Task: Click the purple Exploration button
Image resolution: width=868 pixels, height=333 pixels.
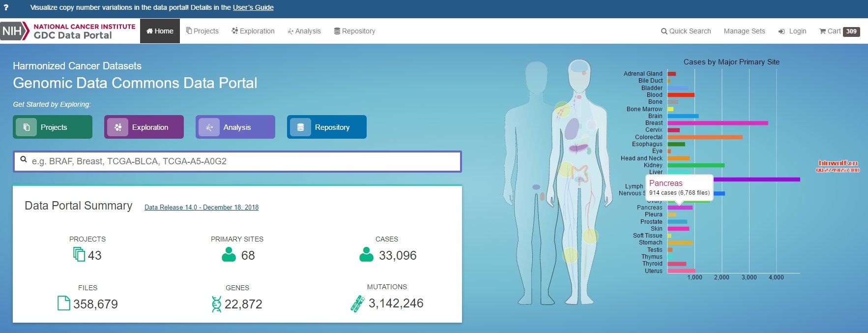Action: (x=144, y=127)
